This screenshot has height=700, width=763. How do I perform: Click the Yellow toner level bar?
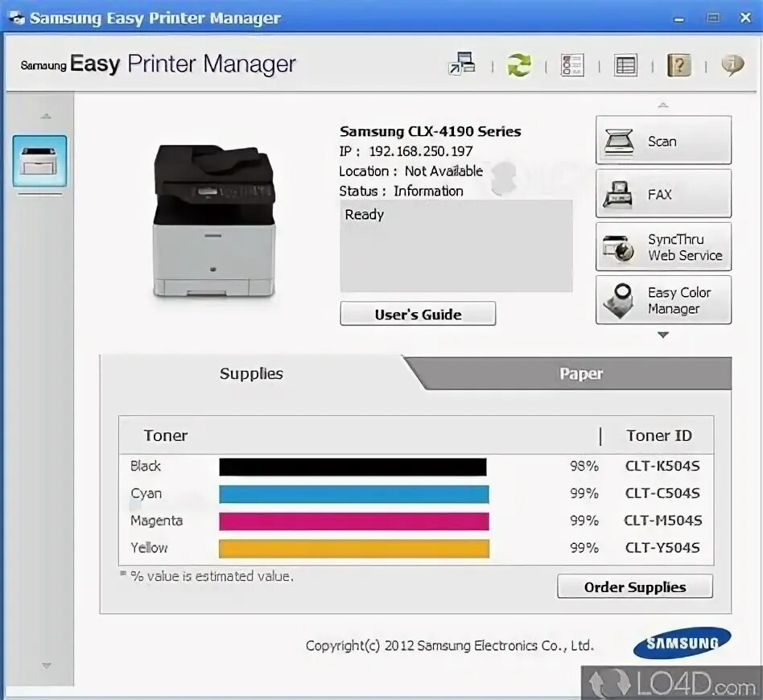[x=354, y=548]
